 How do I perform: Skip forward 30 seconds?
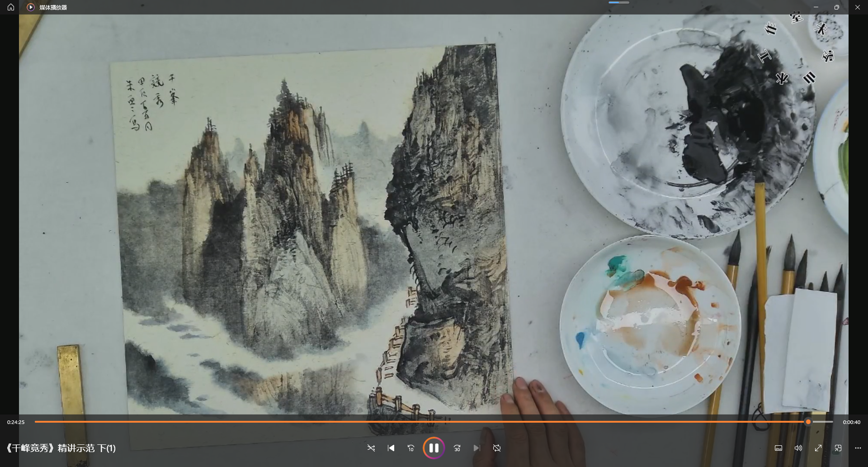click(x=457, y=448)
